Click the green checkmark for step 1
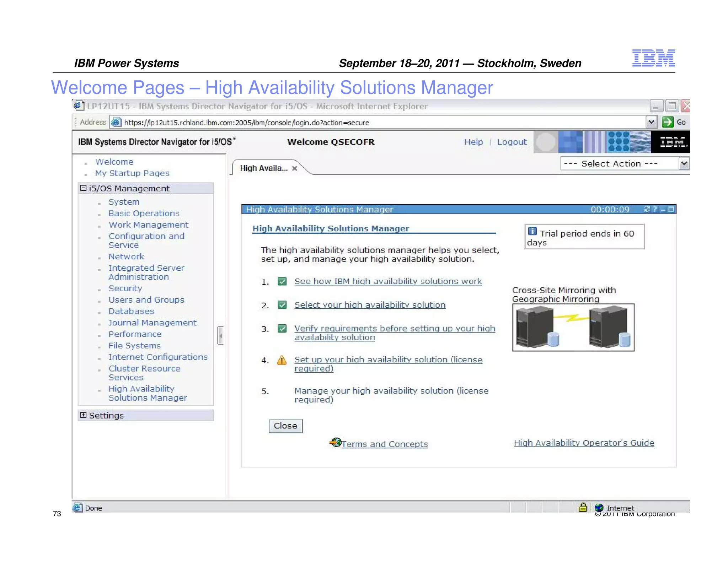The image size is (728, 562). 282,282
